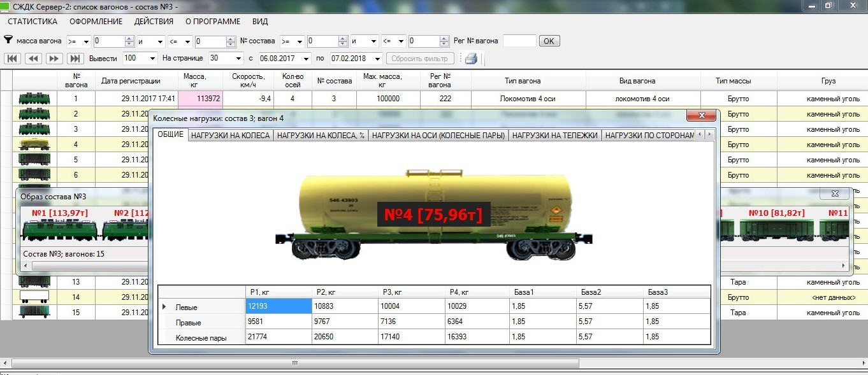
Task: Click the OK filter button
Action: [549, 41]
